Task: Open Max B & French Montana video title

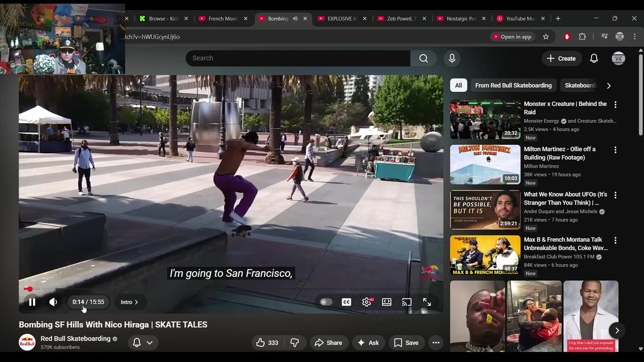Action: click(x=566, y=244)
